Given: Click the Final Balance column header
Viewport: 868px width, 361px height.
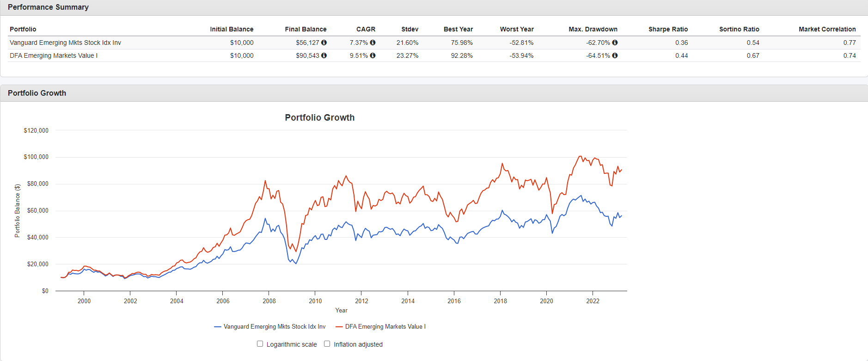Looking at the screenshot, I should point(306,29).
